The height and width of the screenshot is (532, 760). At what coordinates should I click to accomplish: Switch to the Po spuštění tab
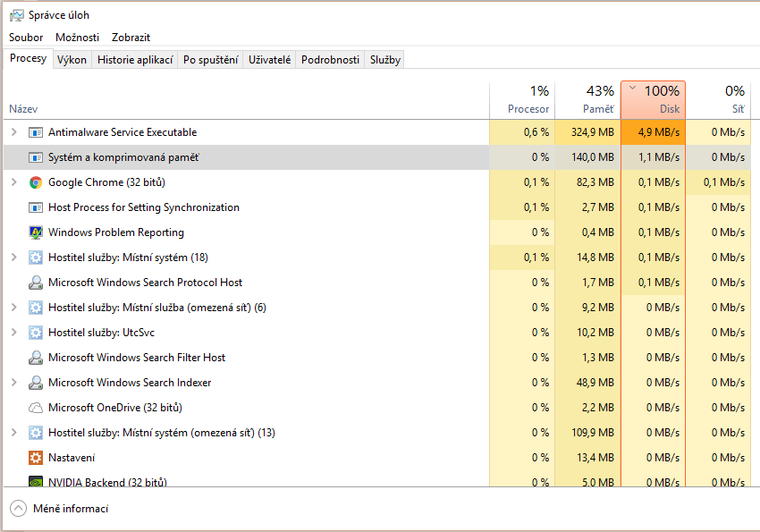[210, 60]
